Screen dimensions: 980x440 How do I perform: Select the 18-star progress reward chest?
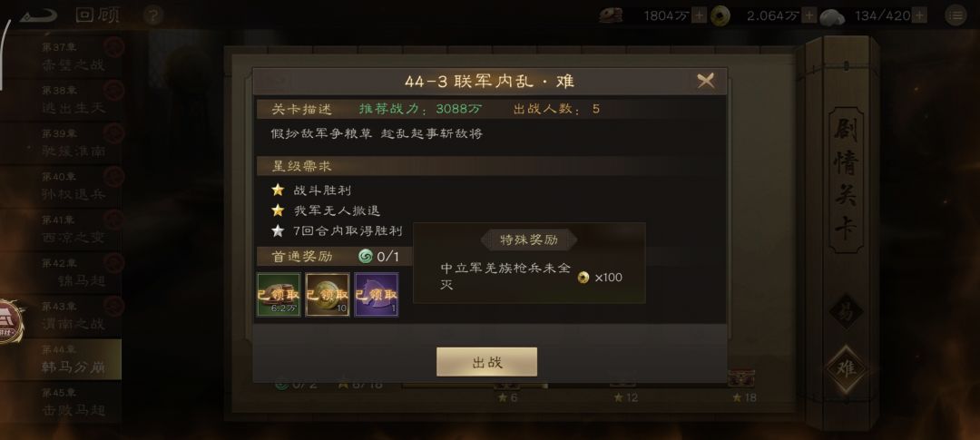coord(742,378)
